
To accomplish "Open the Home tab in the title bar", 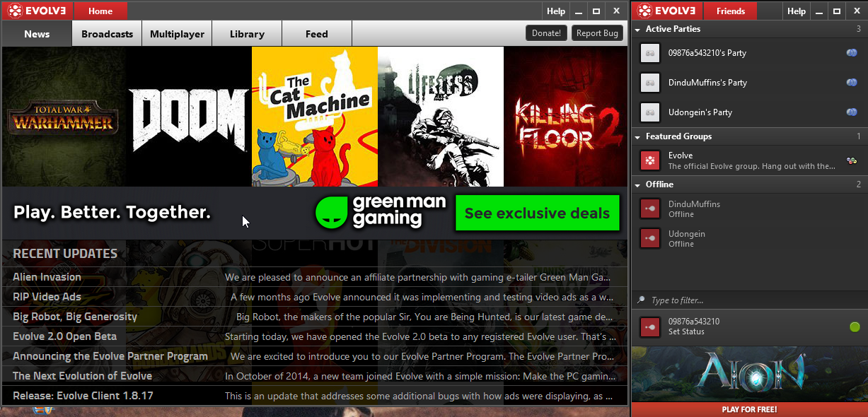I will tap(100, 11).
